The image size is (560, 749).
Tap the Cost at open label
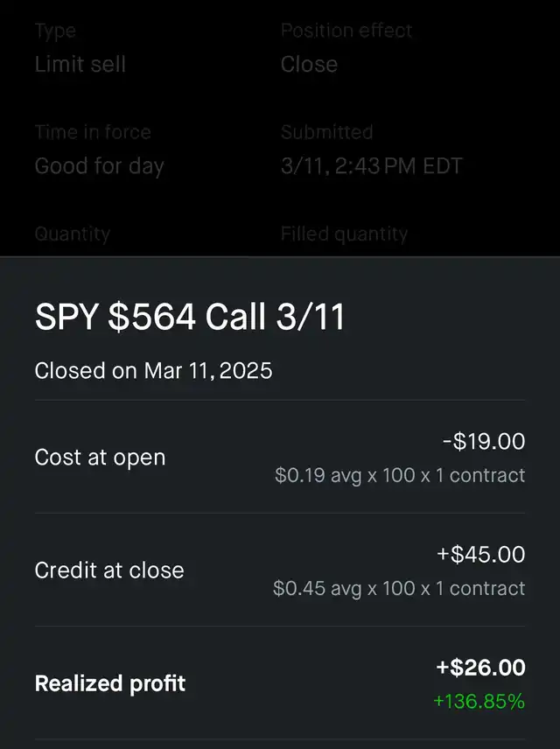[x=100, y=458]
